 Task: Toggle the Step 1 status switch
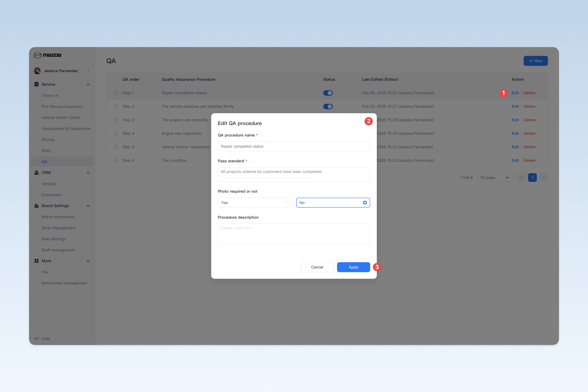[328, 93]
